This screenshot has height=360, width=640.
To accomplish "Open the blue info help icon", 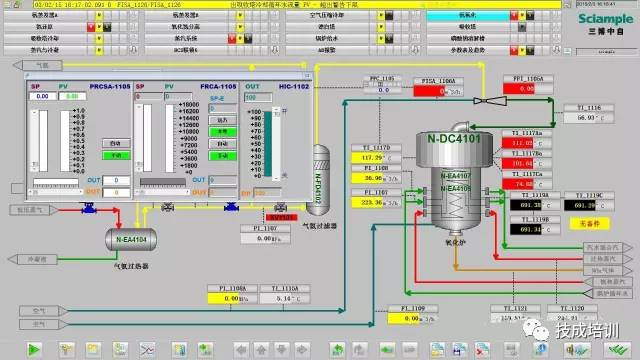I will 541,350.
